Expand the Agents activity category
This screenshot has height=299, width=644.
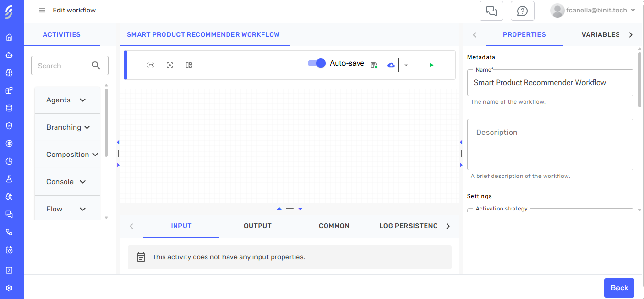tap(67, 100)
